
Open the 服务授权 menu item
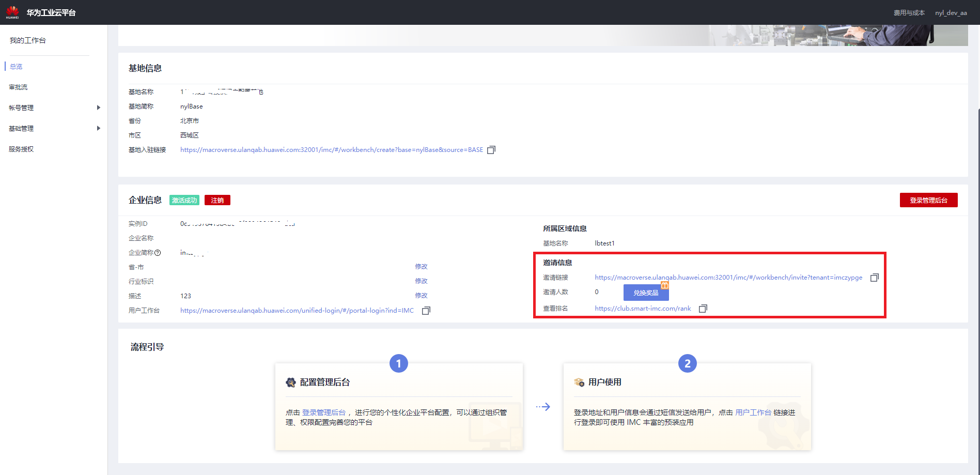(x=21, y=149)
